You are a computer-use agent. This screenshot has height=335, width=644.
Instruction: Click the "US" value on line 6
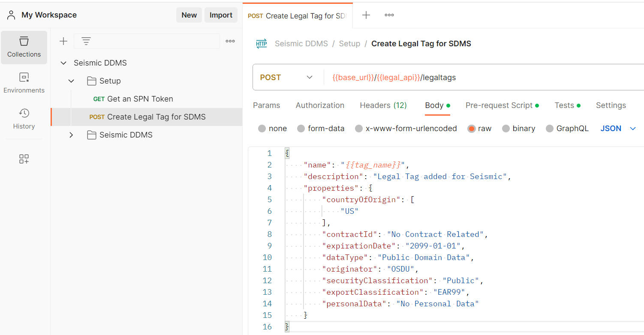349,211
